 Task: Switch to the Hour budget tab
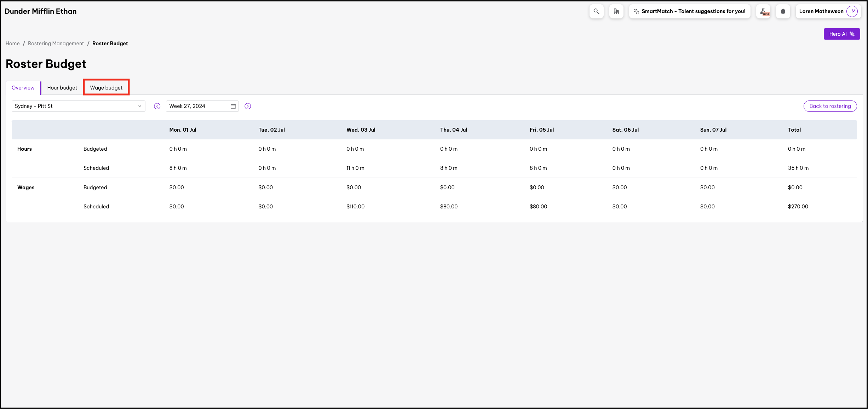click(x=62, y=88)
